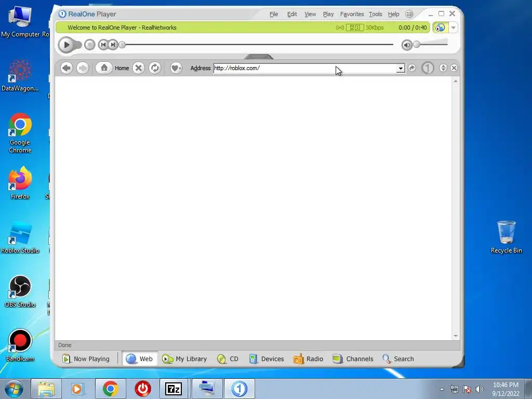This screenshot has width=532, height=399.
Task: Open the Favorites heart dropdown
Action: click(176, 68)
